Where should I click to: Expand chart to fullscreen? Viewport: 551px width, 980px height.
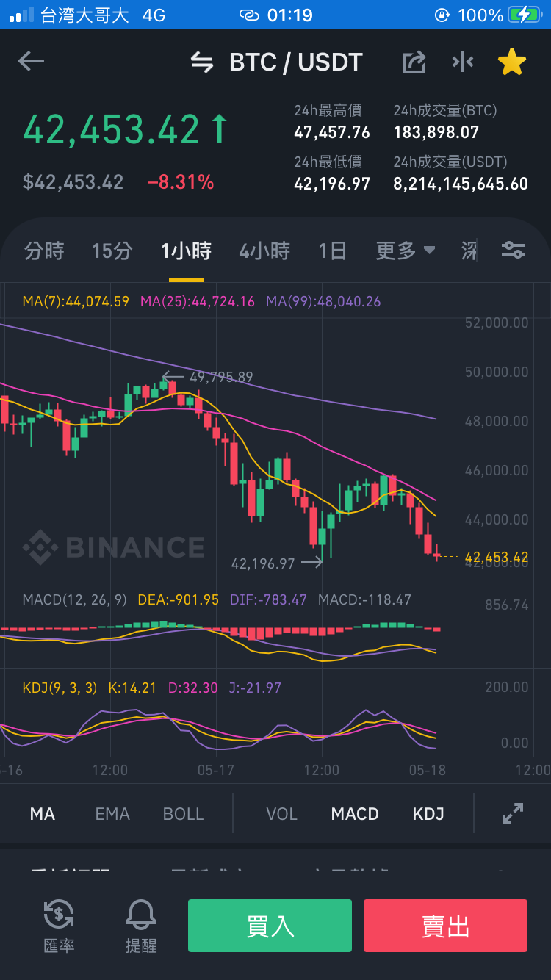click(512, 813)
